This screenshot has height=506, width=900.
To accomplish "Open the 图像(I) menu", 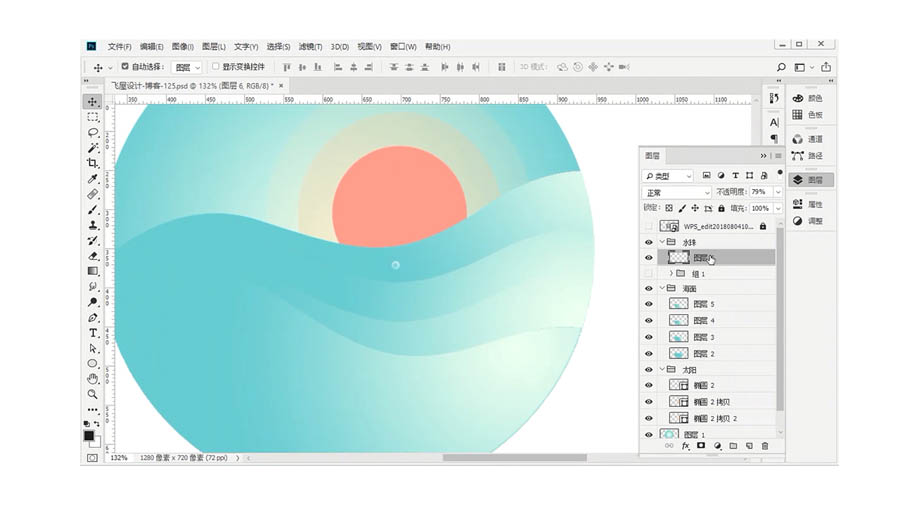I will [181, 47].
